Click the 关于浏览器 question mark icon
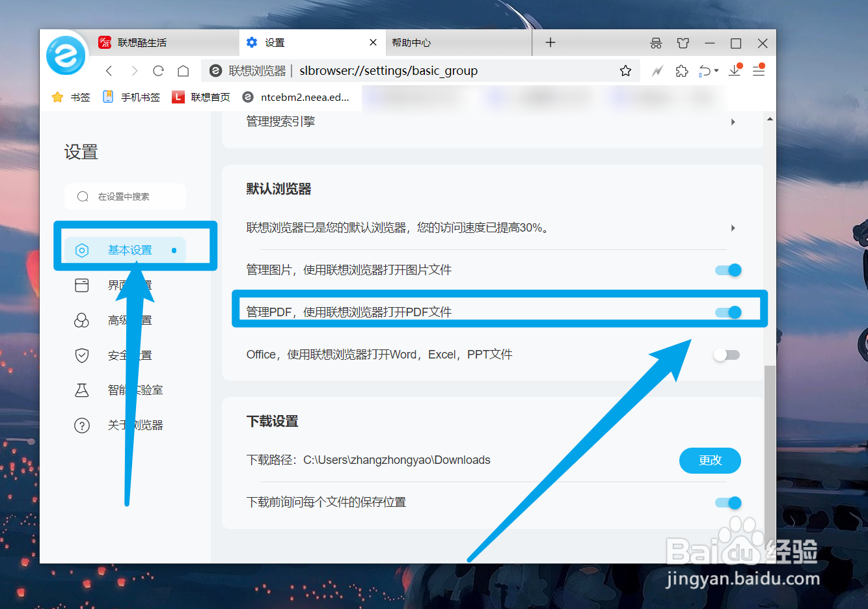This screenshot has height=609, width=868. [82, 426]
